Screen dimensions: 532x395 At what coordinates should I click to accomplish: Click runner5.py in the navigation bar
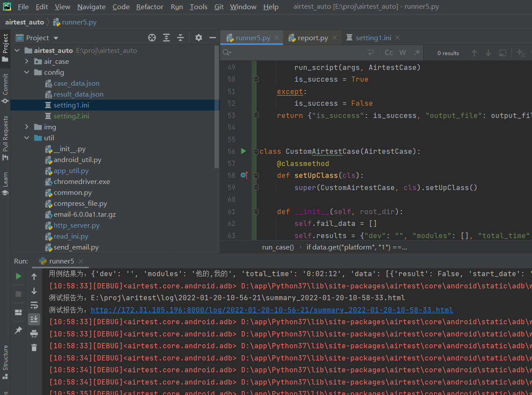(x=74, y=22)
